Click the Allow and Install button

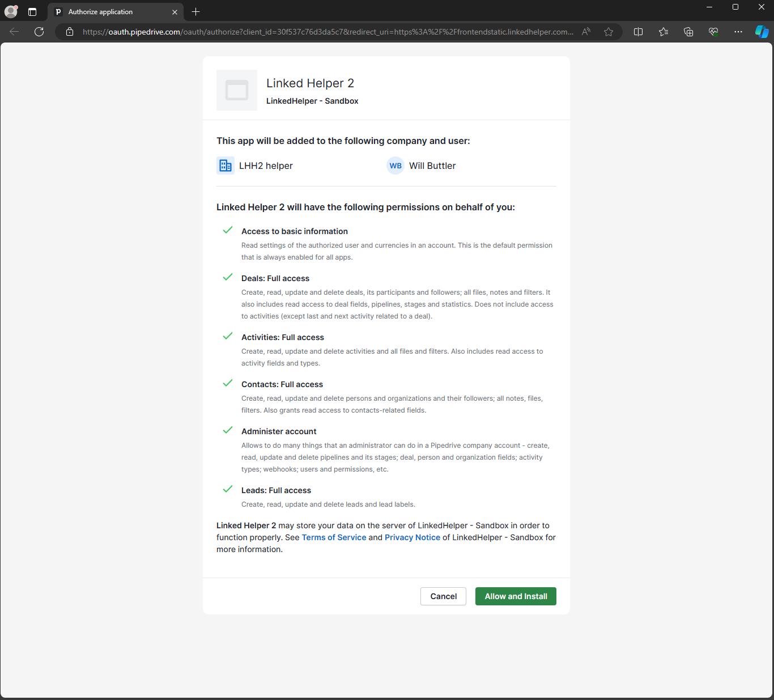515,596
